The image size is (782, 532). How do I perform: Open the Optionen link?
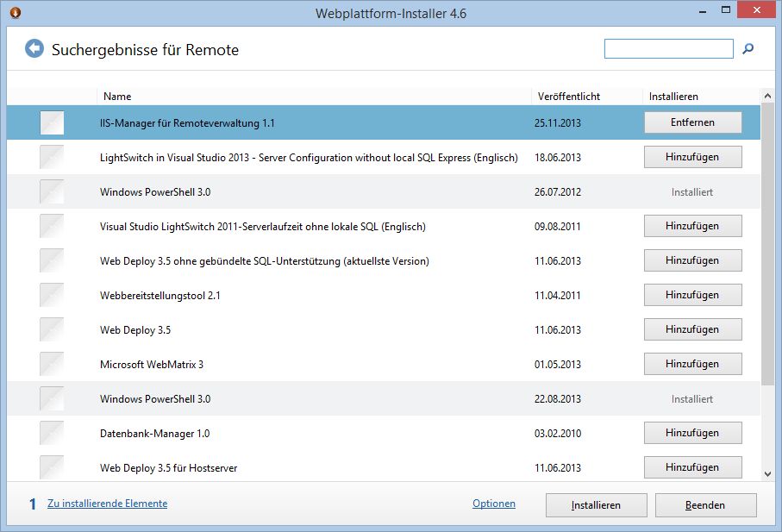[x=493, y=504]
